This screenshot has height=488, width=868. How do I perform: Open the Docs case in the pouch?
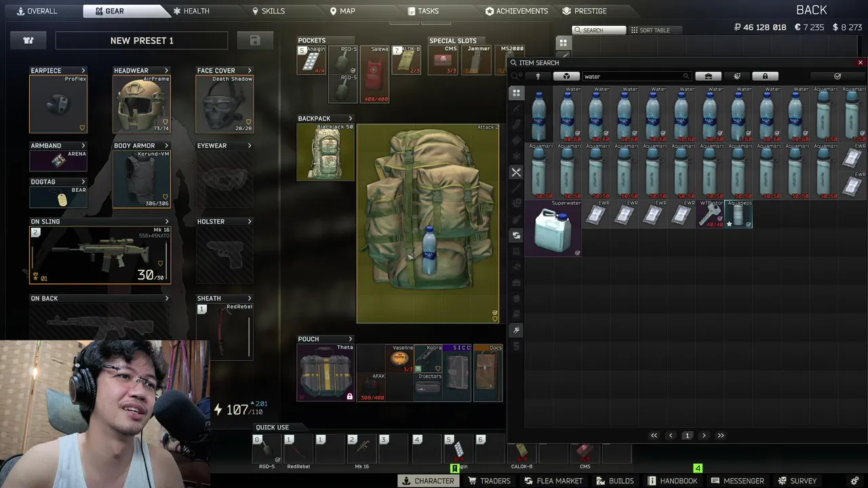coord(487,373)
